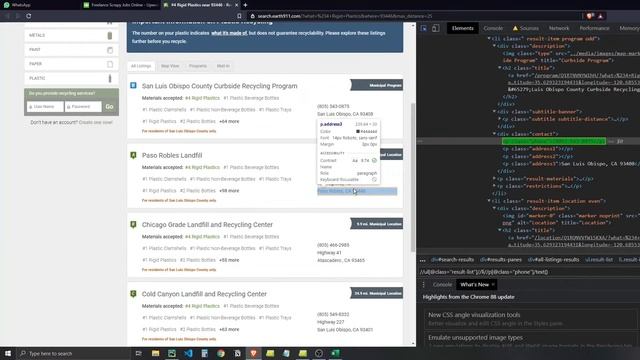
Task: Click the Password input field
Action: (83, 107)
